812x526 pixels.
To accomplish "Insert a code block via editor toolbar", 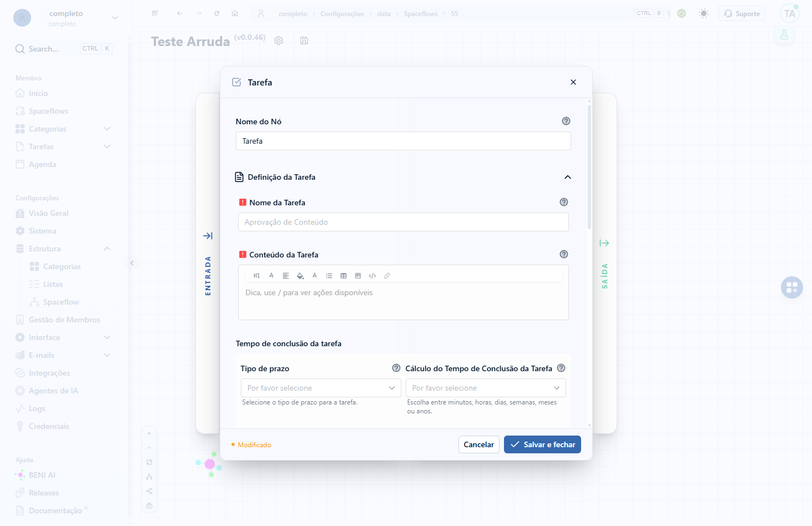I will 372,276.
